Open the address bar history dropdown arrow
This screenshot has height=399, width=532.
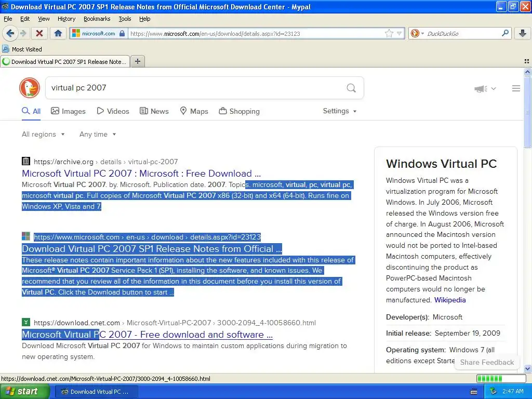[400, 33]
